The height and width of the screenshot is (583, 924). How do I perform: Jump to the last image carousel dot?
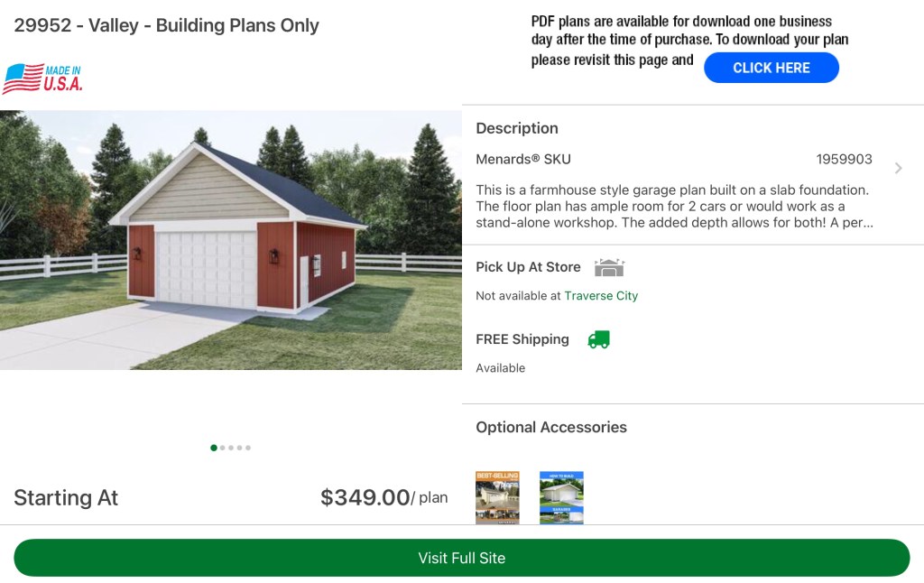pyautogui.click(x=248, y=448)
